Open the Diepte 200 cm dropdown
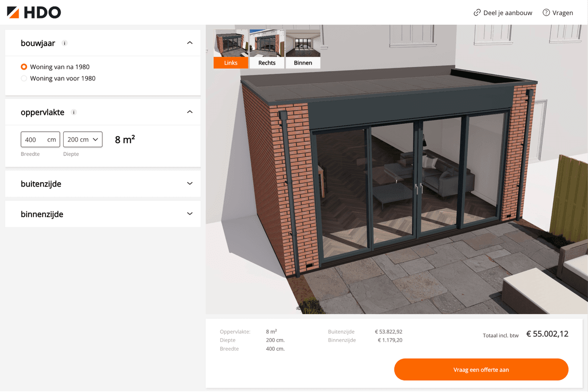The image size is (588, 392). tap(83, 140)
